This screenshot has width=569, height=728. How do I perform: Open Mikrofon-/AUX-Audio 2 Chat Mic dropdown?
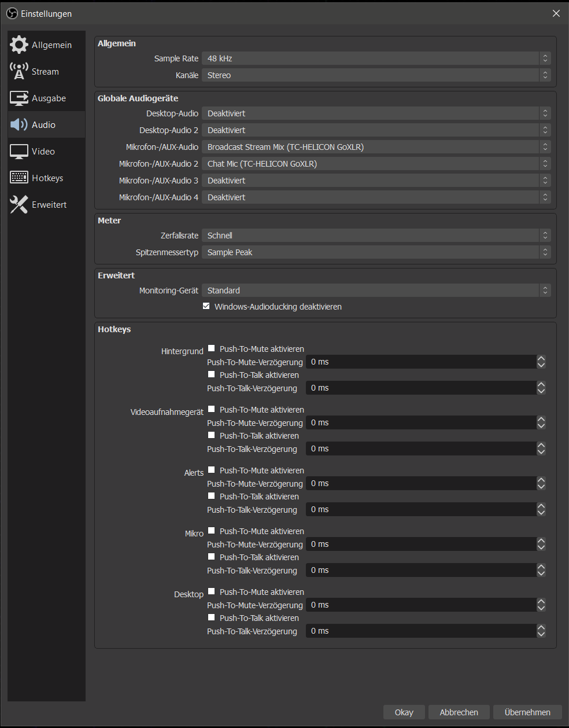(x=376, y=164)
